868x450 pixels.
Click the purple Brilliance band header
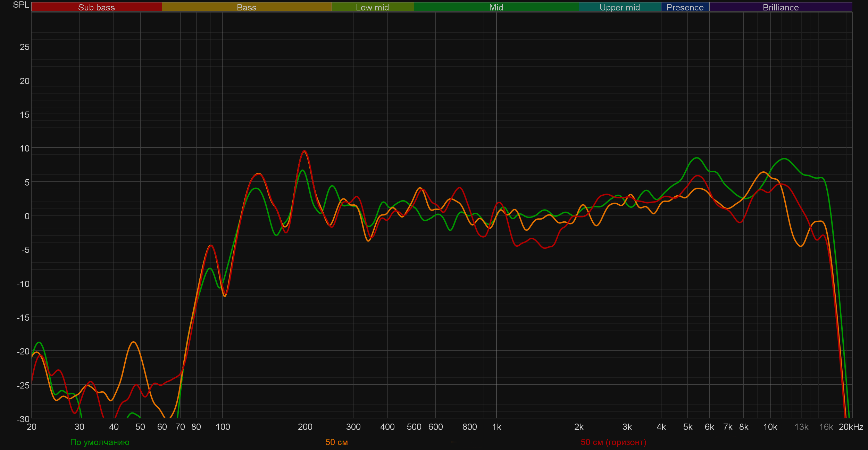coord(781,7)
